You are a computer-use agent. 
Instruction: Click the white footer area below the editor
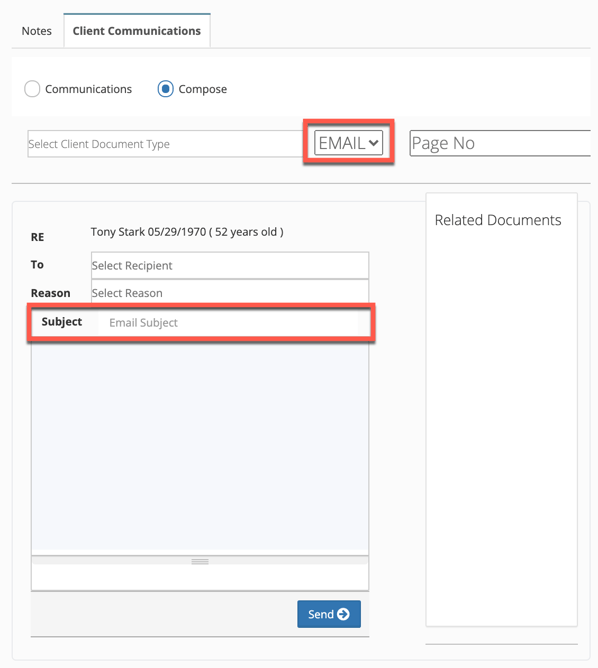click(x=200, y=577)
